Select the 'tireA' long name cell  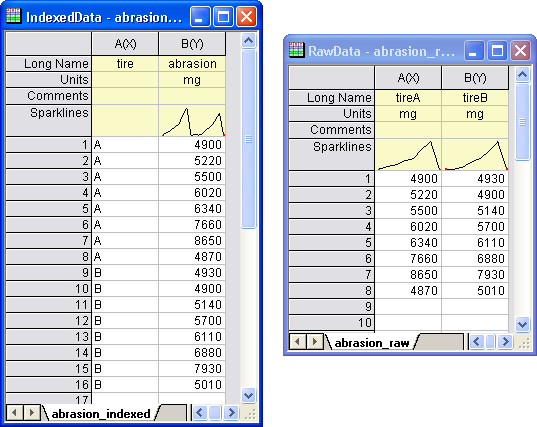(x=408, y=98)
